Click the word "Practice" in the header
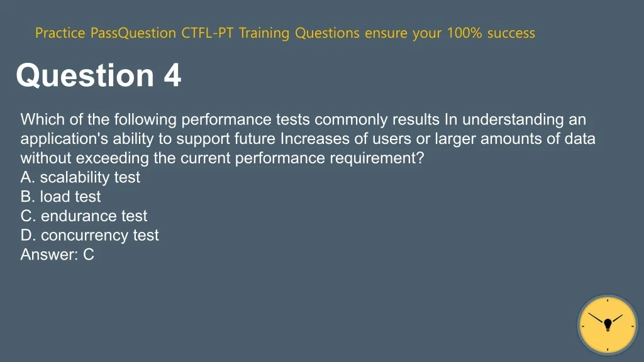This screenshot has width=644, height=362. click(61, 33)
